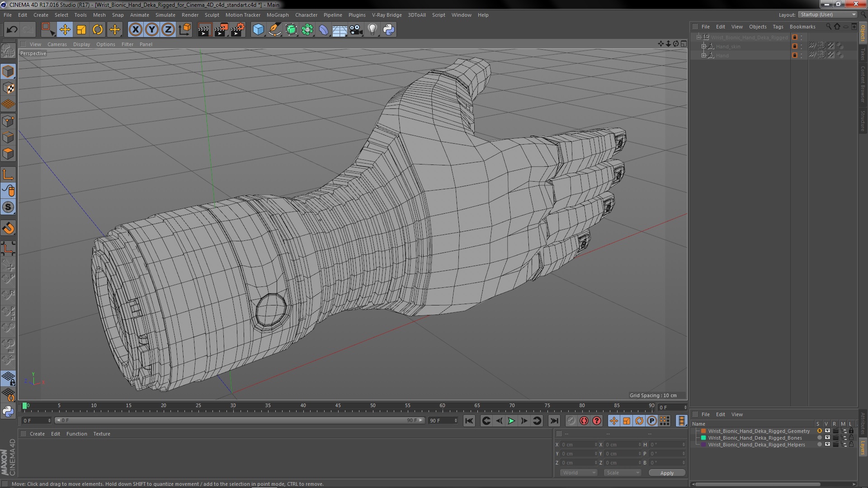Switch to the Takes side tab
The width and height of the screenshot is (868, 488).
pyautogui.click(x=863, y=54)
